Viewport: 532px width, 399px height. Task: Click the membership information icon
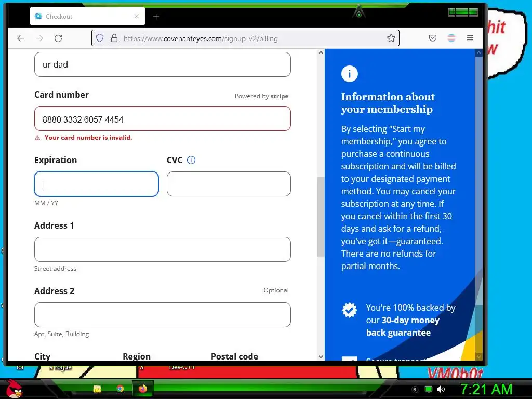(350, 74)
